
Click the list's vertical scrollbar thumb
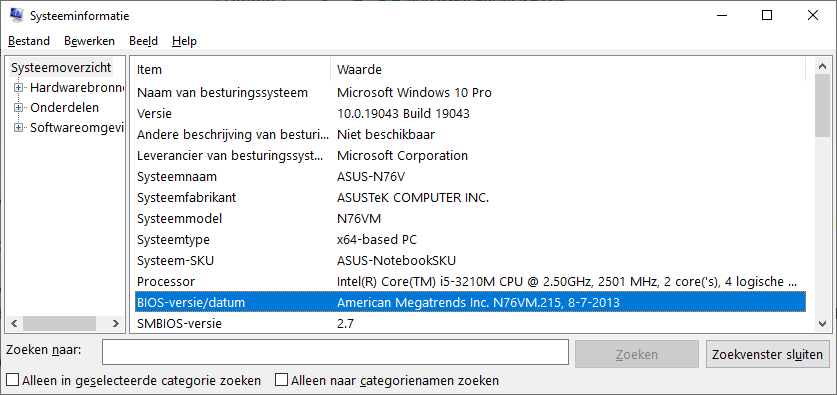click(x=823, y=106)
